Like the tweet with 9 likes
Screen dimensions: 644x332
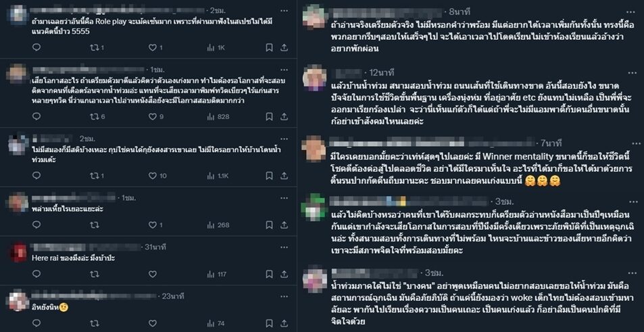click(156, 117)
